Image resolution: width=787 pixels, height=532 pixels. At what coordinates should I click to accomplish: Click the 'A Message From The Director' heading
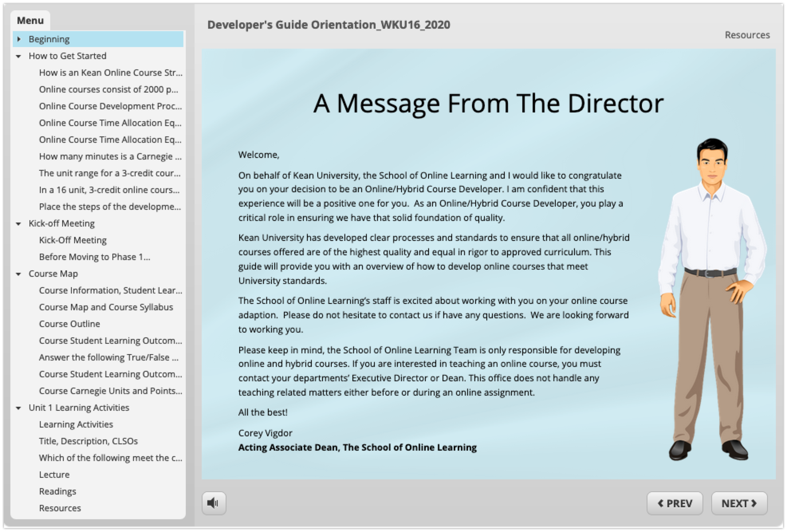click(x=488, y=103)
